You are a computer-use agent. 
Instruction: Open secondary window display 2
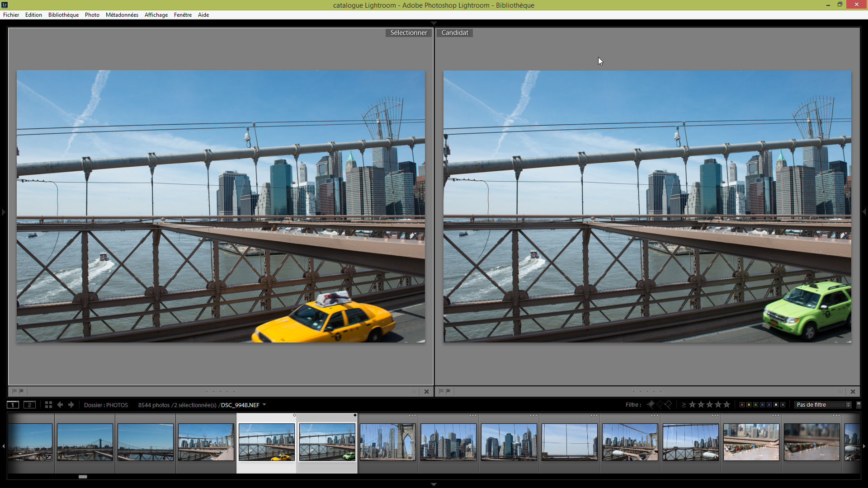click(x=29, y=405)
